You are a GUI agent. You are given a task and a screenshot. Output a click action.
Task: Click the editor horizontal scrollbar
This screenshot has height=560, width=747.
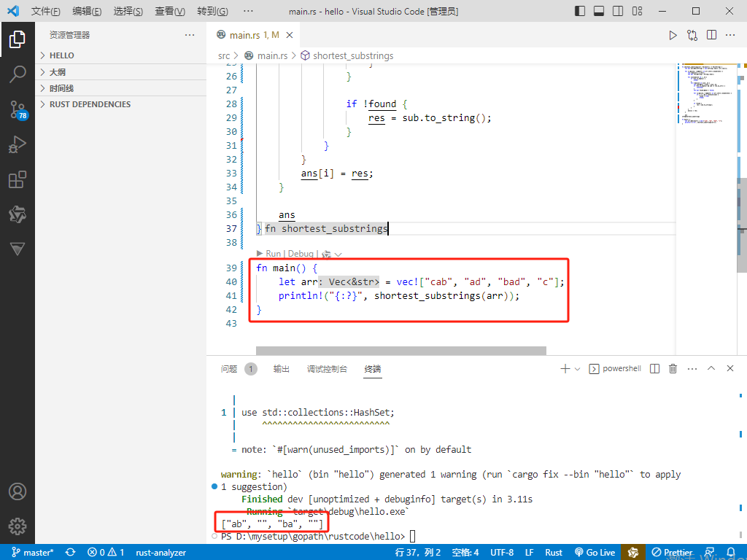[400, 351]
